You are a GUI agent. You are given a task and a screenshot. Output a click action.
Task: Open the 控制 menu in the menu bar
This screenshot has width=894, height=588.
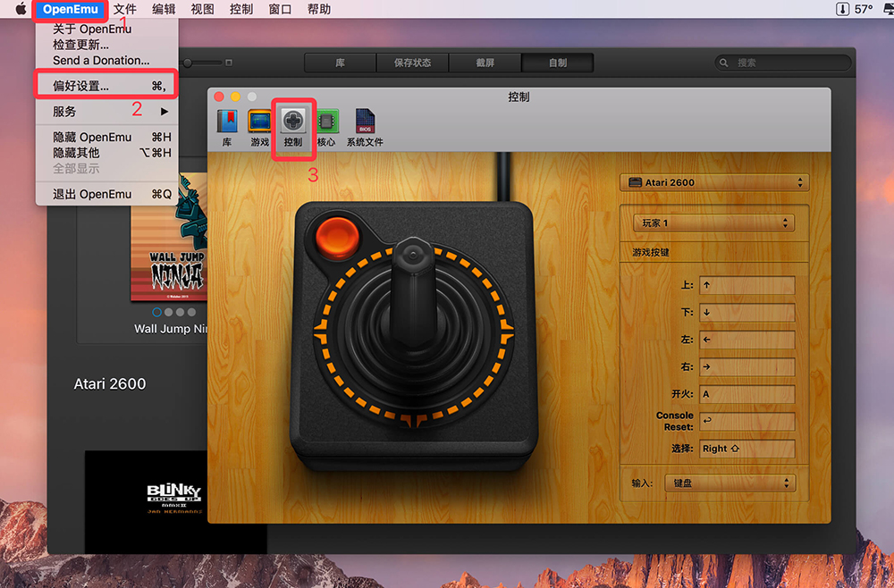[241, 9]
